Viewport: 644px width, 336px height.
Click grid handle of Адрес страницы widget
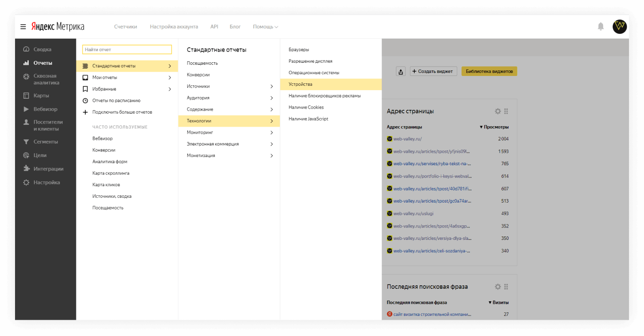click(x=506, y=111)
